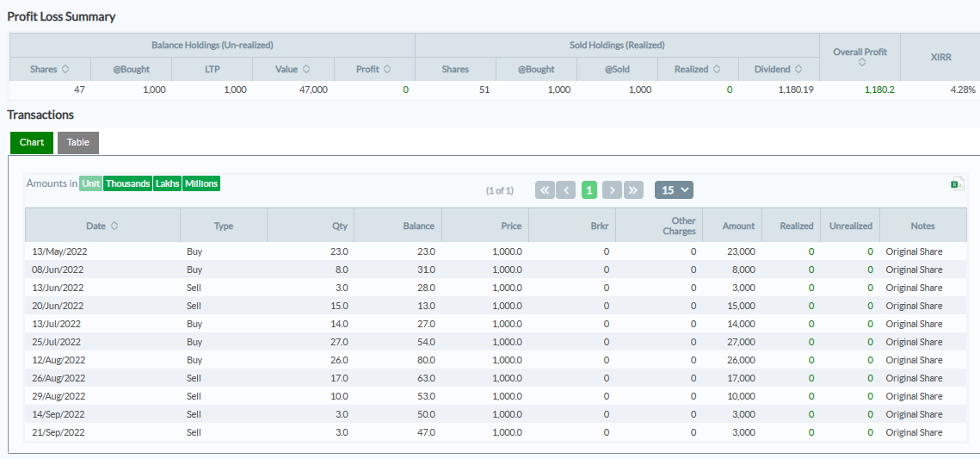Screen dimensions: 980x459
Task: Click Sold Holdings shares value 51
Action: tap(485, 90)
